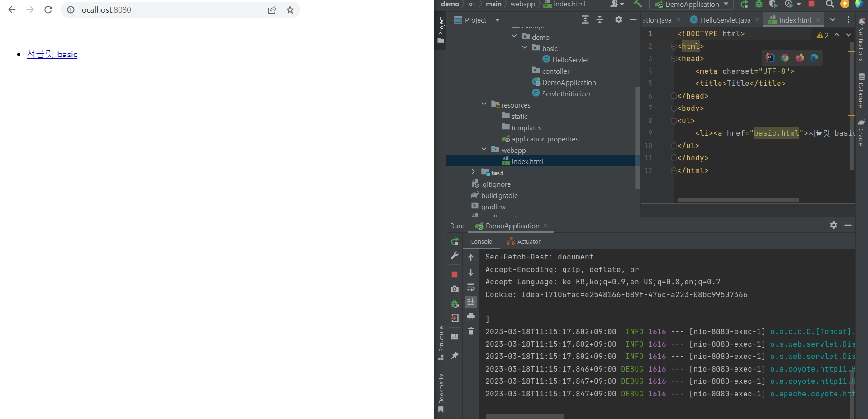
Task: Switch to HelloServlet.java editor tab
Action: tap(725, 20)
